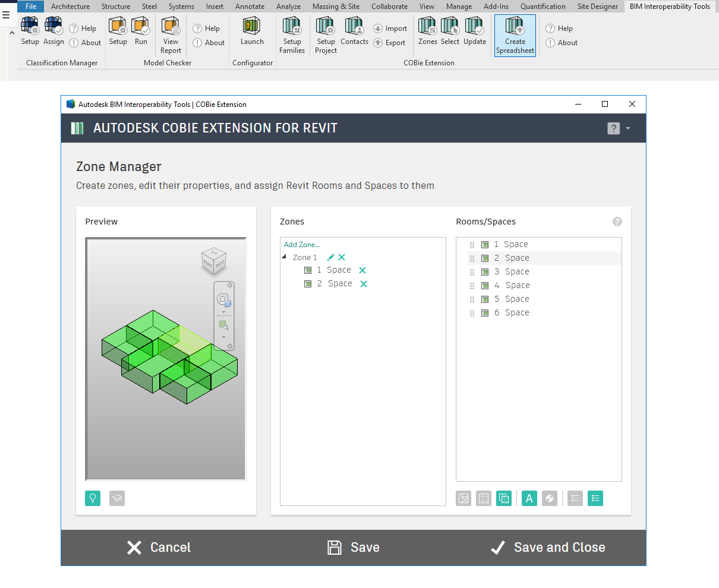The height and width of the screenshot is (588, 719).
Task: Switch to the Collaborate tab
Action: [389, 7]
